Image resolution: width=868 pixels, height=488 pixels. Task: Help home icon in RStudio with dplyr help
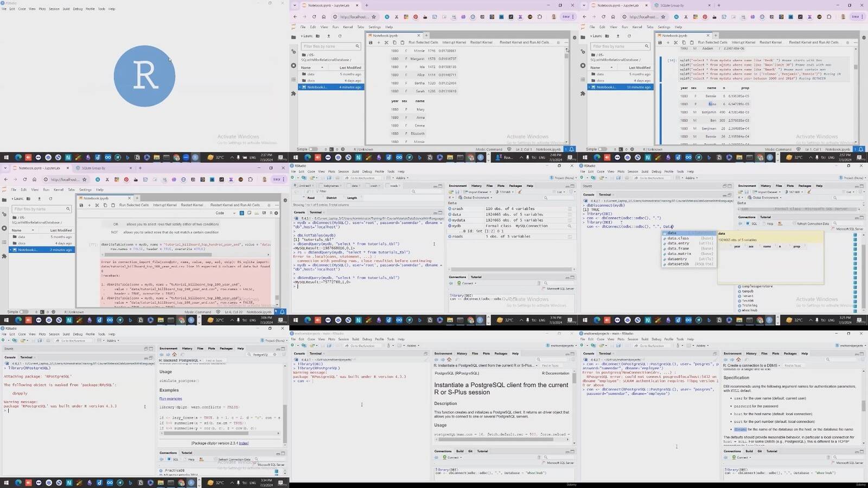click(174, 354)
